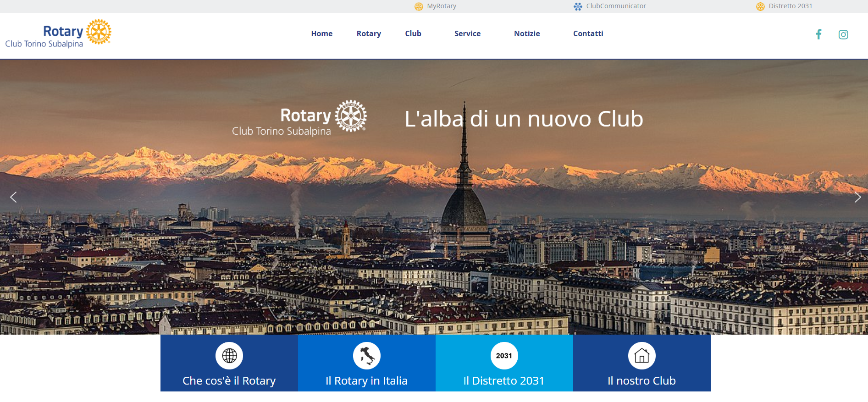The height and width of the screenshot is (402, 868).
Task: Expand the Notizie menu
Action: [527, 33]
